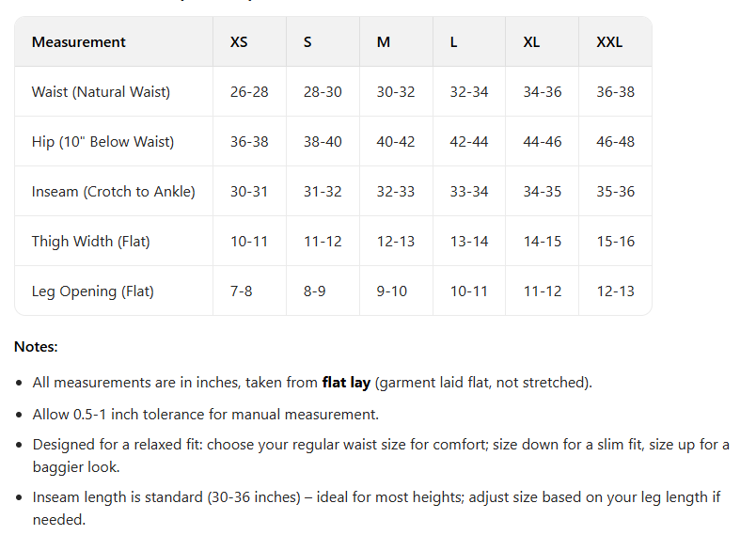Click the 7-8 leg opening cell

click(x=242, y=291)
